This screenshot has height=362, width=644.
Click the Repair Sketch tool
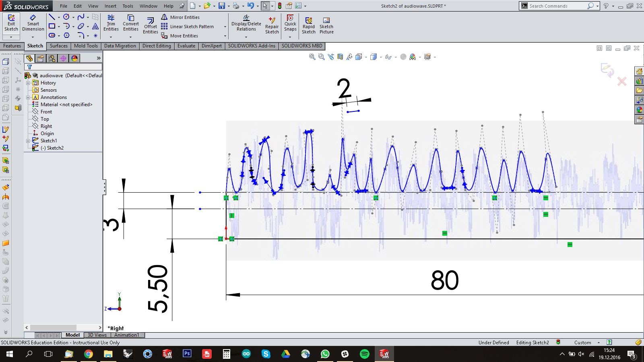pyautogui.click(x=272, y=25)
